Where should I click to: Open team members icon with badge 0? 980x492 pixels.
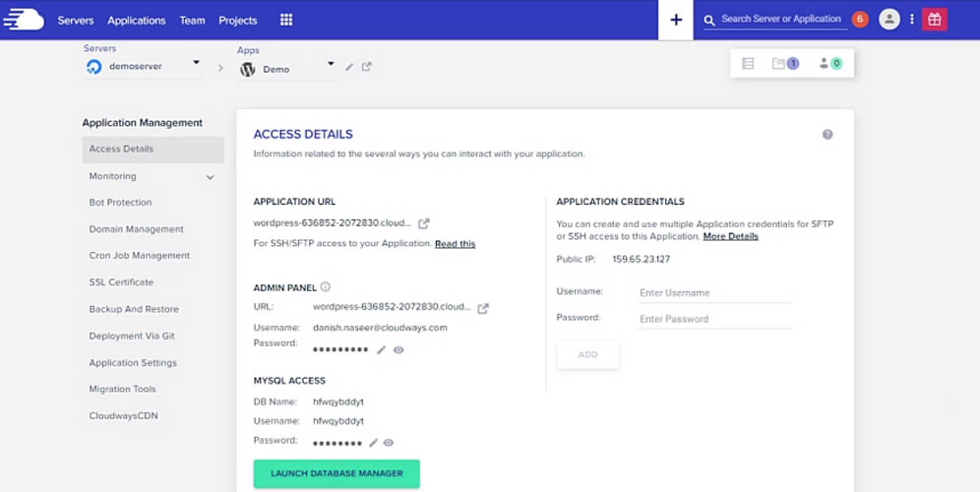830,63
